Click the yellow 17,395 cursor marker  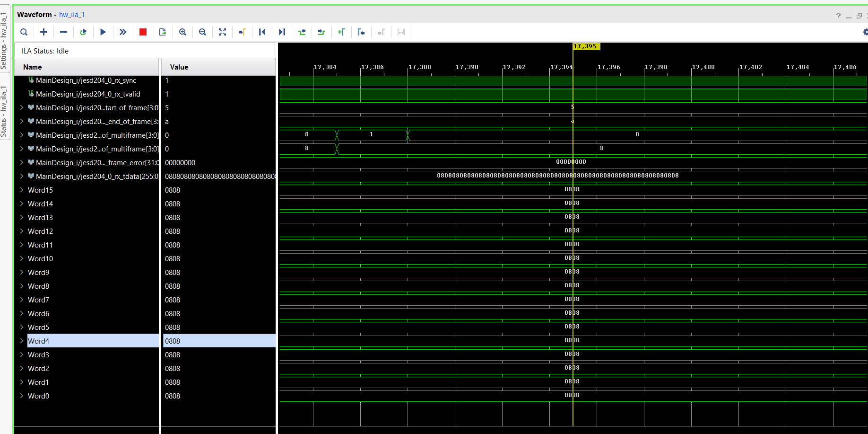[x=586, y=46]
